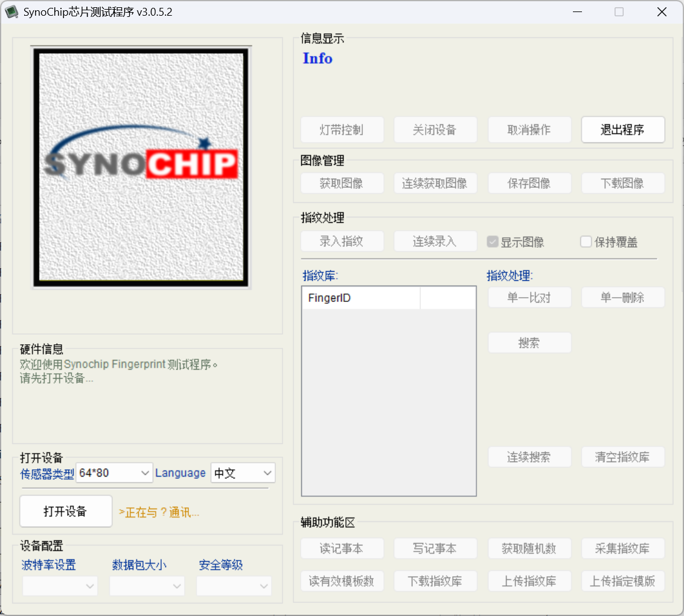The width and height of the screenshot is (684, 616).
Task: Click the 获取随机数 button
Action: pos(529,548)
